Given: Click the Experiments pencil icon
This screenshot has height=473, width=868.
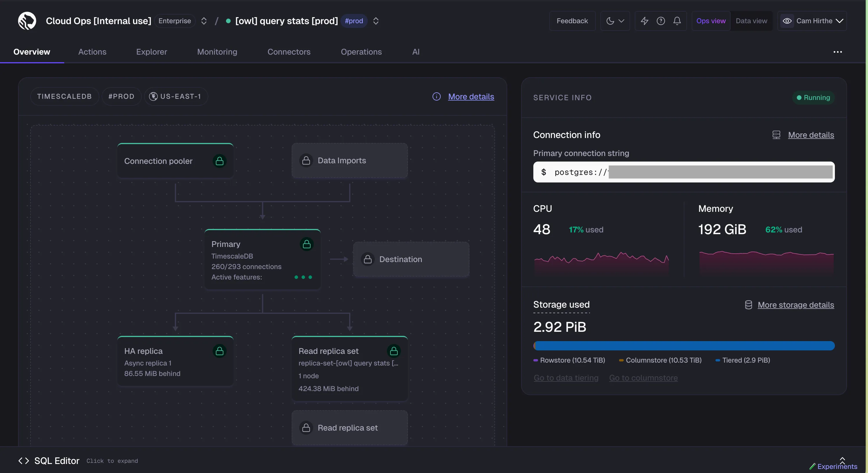Looking at the screenshot, I should 813,466.
